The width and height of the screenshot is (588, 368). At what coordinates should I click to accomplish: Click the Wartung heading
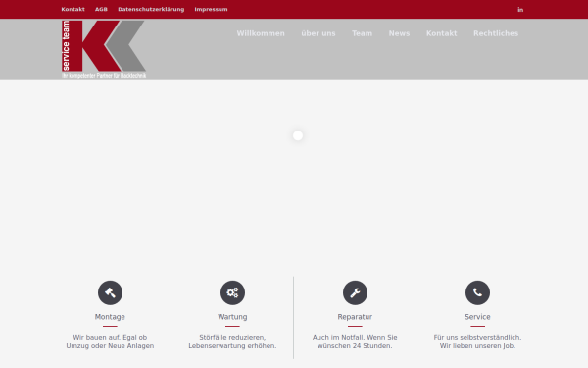point(232,317)
